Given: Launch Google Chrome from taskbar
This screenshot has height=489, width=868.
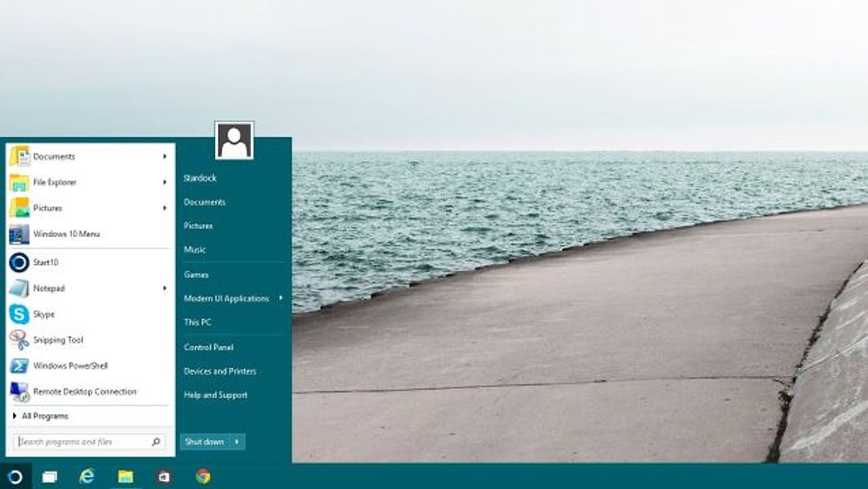Looking at the screenshot, I should click(x=203, y=476).
